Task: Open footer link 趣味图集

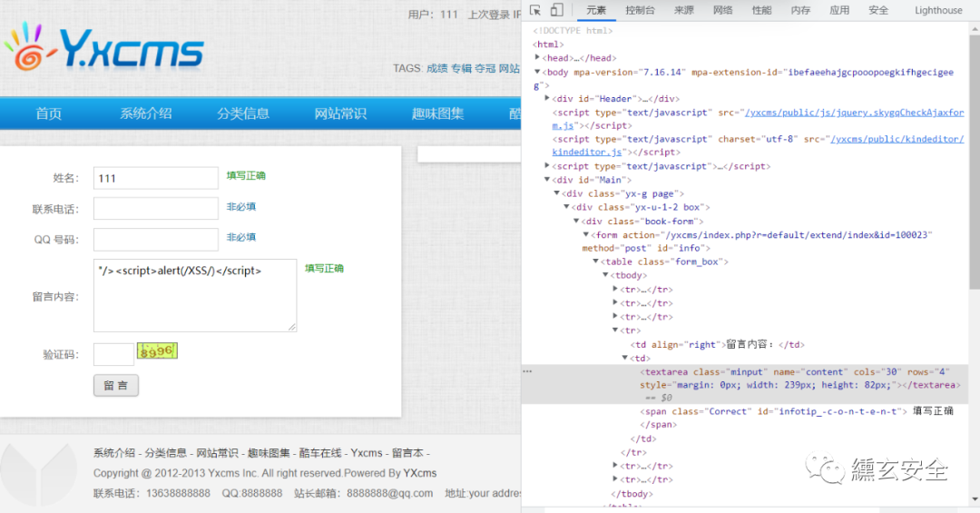Action: [269, 453]
